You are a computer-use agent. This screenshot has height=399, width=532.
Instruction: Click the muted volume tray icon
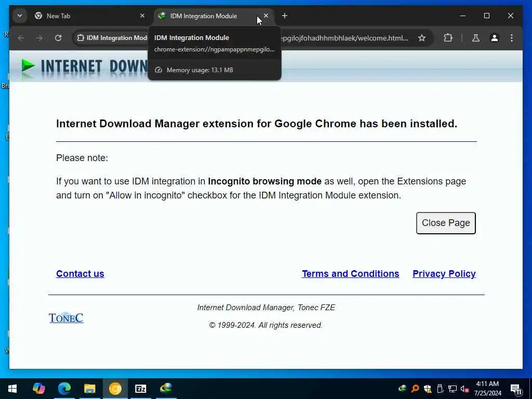[x=465, y=389]
